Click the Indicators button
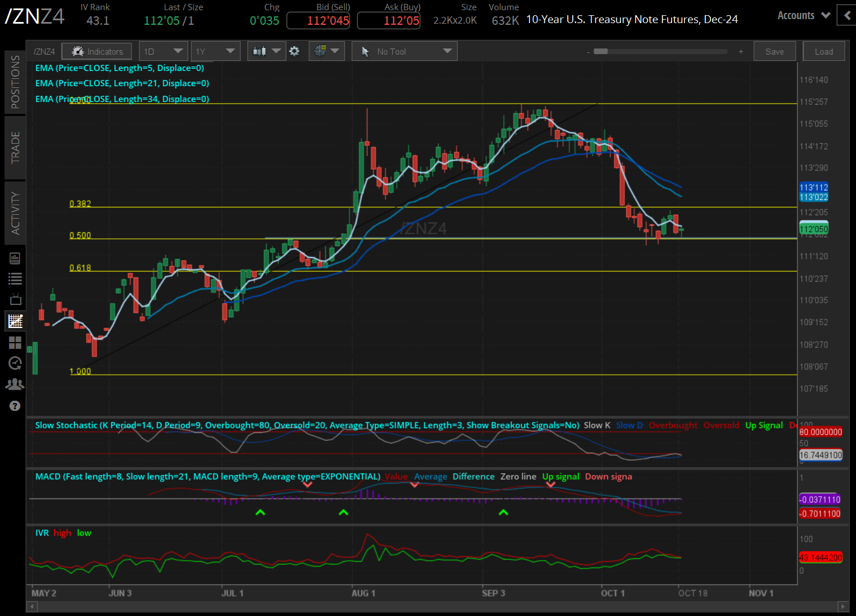 click(x=96, y=51)
